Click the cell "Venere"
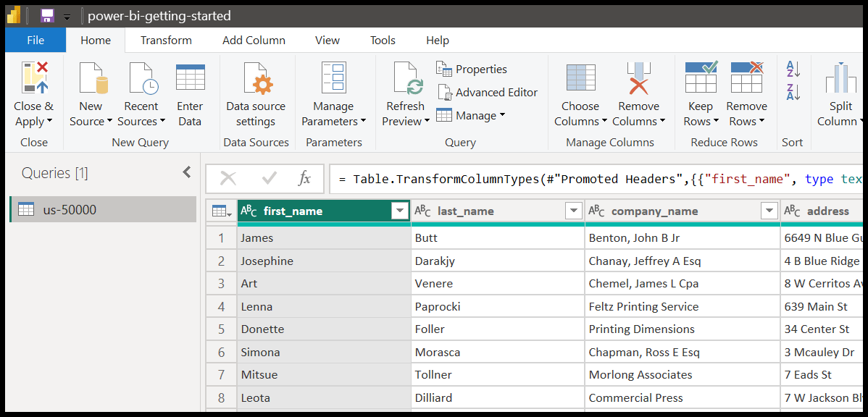The width and height of the screenshot is (868, 417). [x=498, y=284]
